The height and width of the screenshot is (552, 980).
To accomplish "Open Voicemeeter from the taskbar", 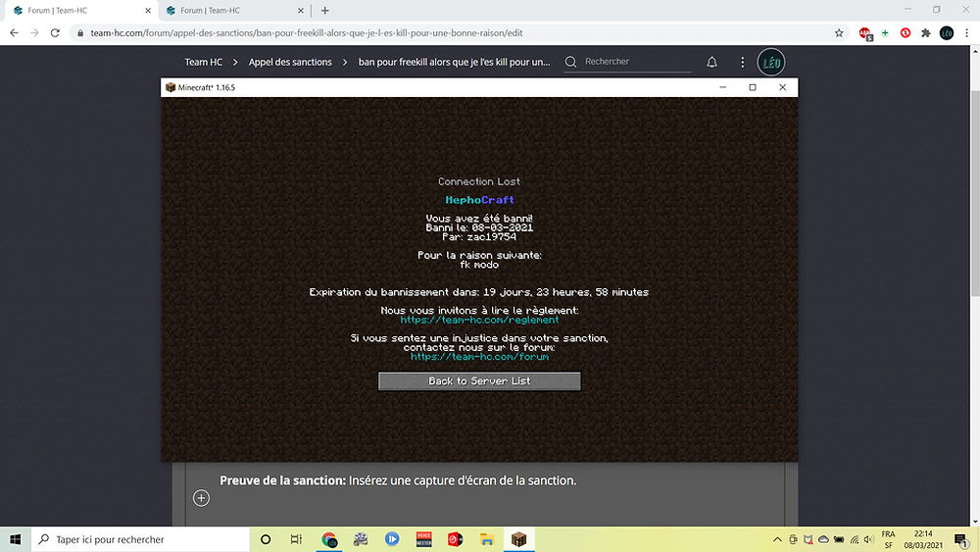I will (423, 539).
